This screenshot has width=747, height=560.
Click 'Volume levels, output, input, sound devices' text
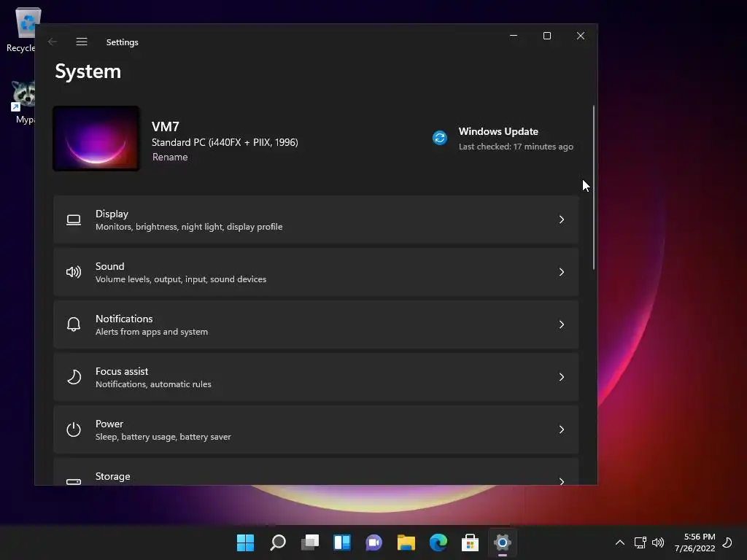click(181, 279)
